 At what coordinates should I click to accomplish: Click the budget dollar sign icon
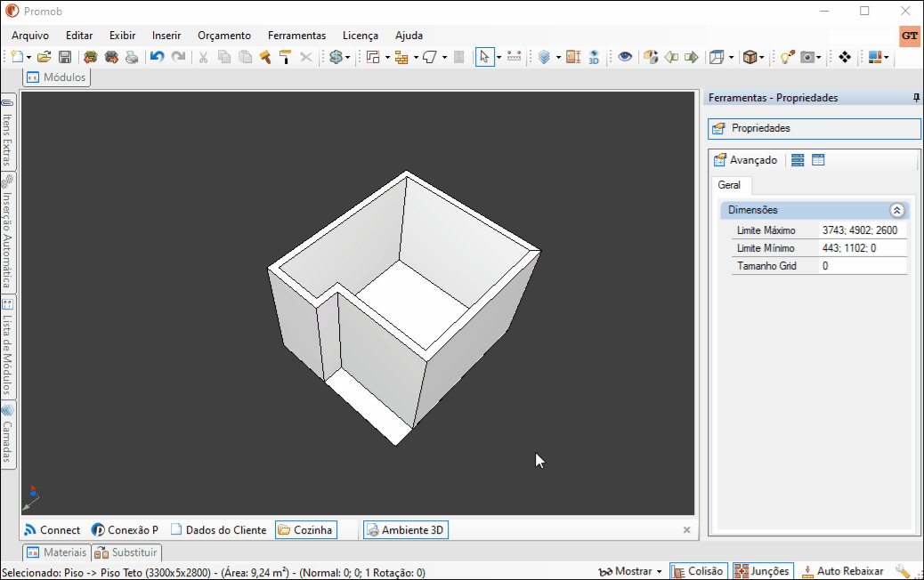click(336, 57)
